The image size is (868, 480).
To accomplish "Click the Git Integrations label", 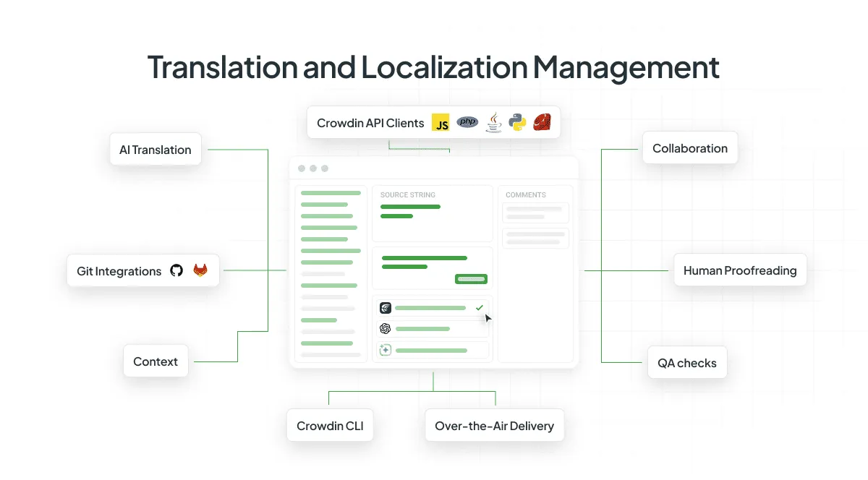I will [x=119, y=271].
